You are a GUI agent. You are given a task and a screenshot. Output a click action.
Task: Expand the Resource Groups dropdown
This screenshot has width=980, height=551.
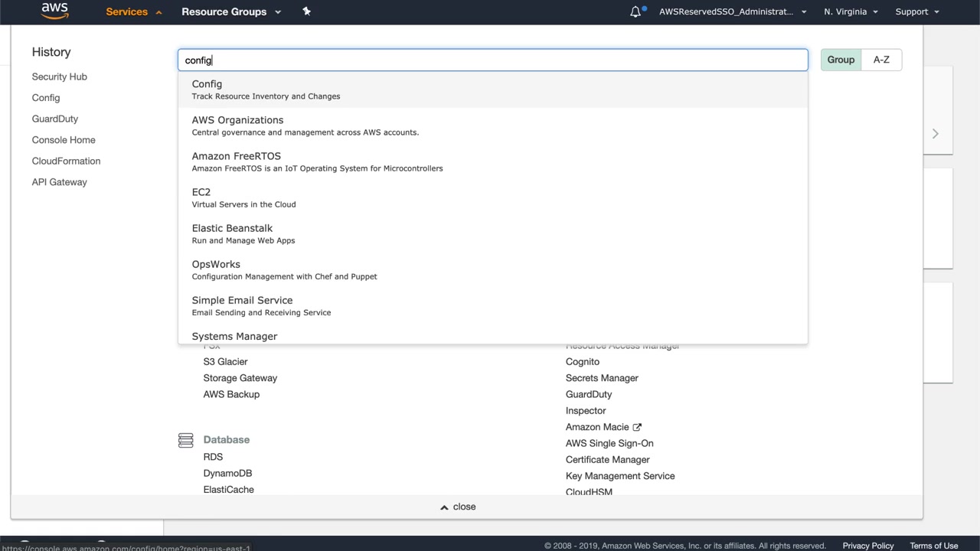coord(231,11)
